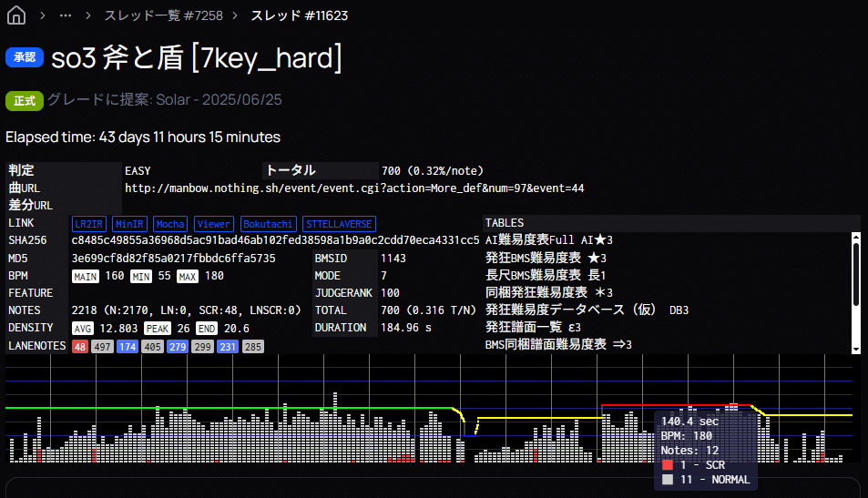Click BMS同梱譜面難易度表 ⇒3 entry
The width and height of the screenshot is (868, 498).
(x=558, y=344)
